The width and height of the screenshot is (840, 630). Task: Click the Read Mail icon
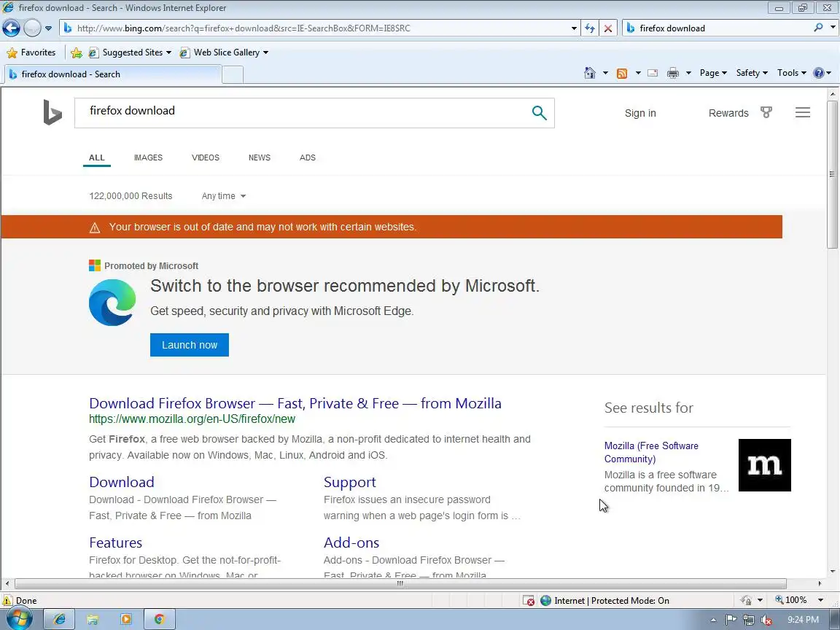pos(653,74)
